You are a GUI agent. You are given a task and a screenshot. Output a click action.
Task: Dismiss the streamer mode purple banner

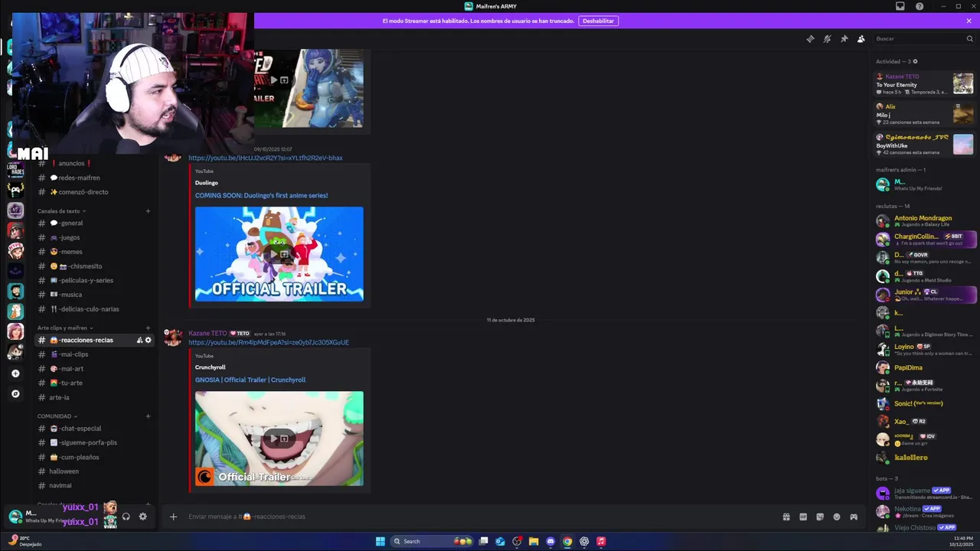pyautogui.click(x=969, y=21)
